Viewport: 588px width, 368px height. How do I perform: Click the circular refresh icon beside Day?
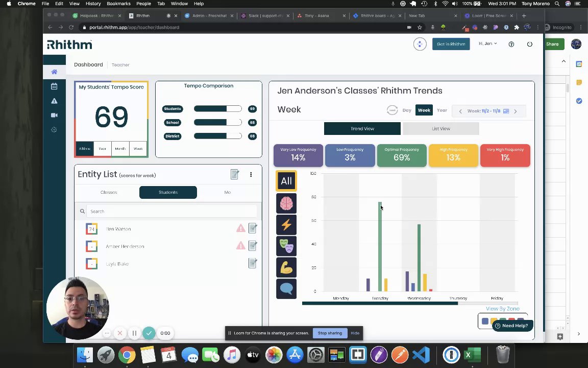[392, 110]
